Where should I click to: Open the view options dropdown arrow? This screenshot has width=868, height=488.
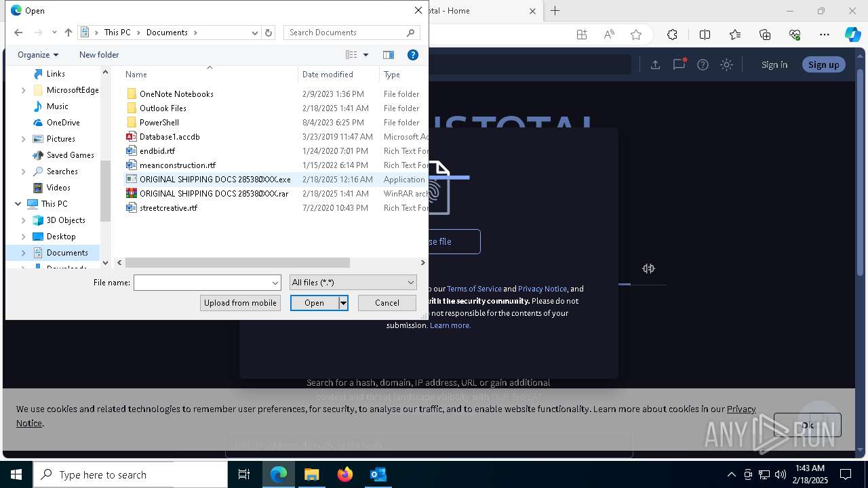point(366,55)
